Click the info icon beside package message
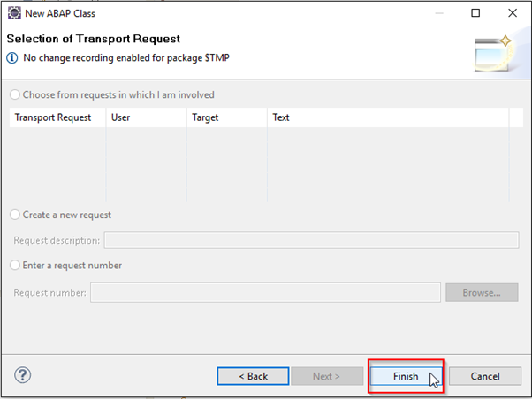The image size is (532, 399). [12, 58]
